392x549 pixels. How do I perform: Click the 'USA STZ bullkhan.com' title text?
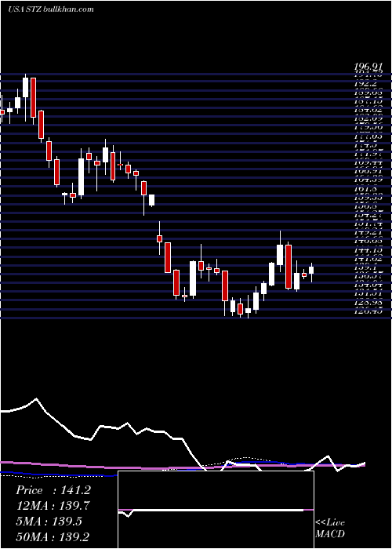point(51,9)
